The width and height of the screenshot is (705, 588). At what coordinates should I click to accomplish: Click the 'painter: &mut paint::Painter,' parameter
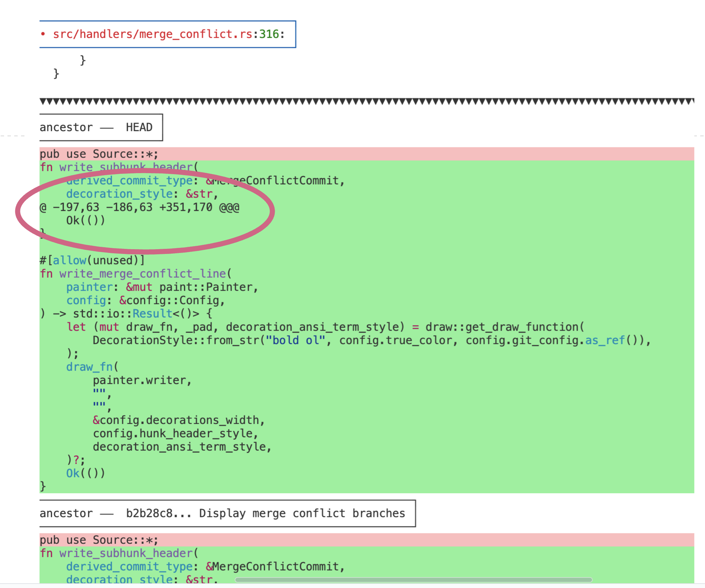[162, 287]
